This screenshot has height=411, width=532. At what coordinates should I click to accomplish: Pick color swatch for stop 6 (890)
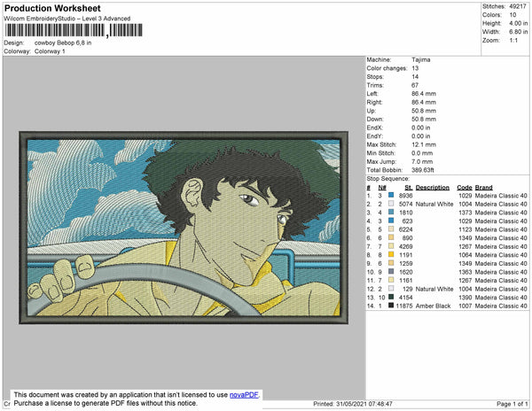coord(391,238)
